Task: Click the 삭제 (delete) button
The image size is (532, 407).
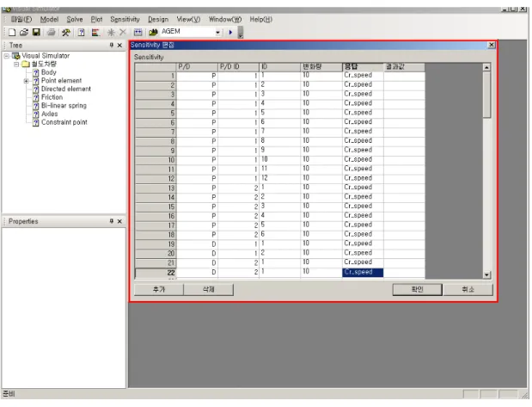Action: point(208,289)
